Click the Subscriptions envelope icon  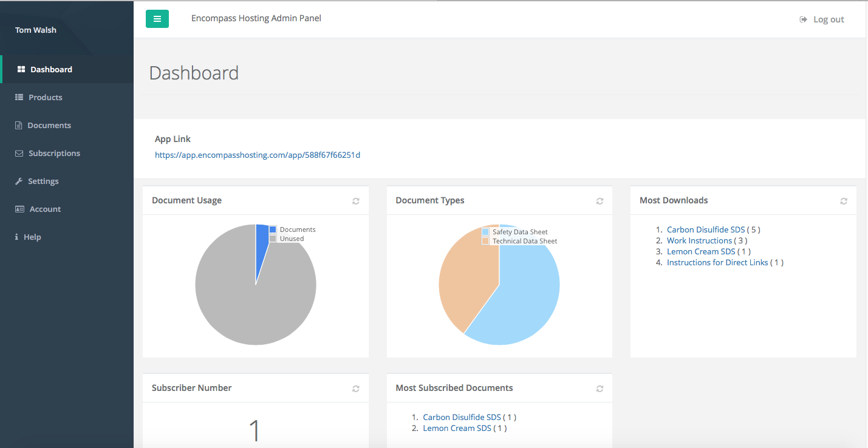coord(19,154)
